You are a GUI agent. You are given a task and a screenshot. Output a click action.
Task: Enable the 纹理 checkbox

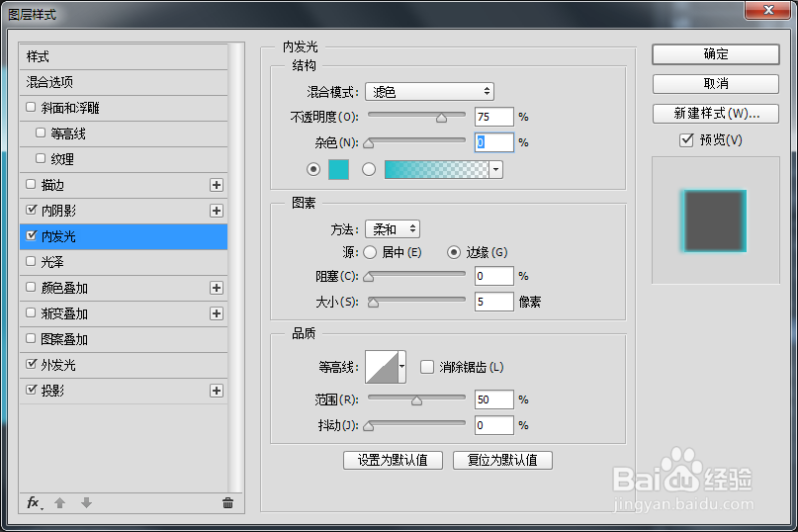coord(41,158)
